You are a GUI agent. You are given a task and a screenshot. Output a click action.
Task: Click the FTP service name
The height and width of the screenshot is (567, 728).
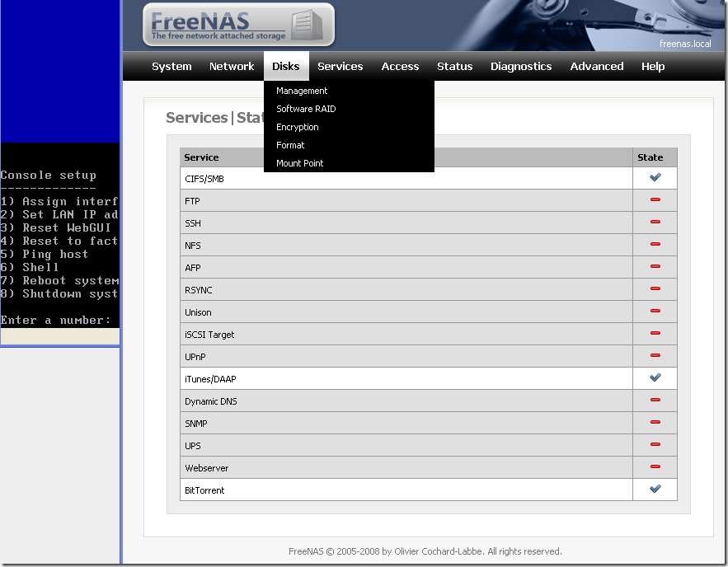(x=192, y=201)
